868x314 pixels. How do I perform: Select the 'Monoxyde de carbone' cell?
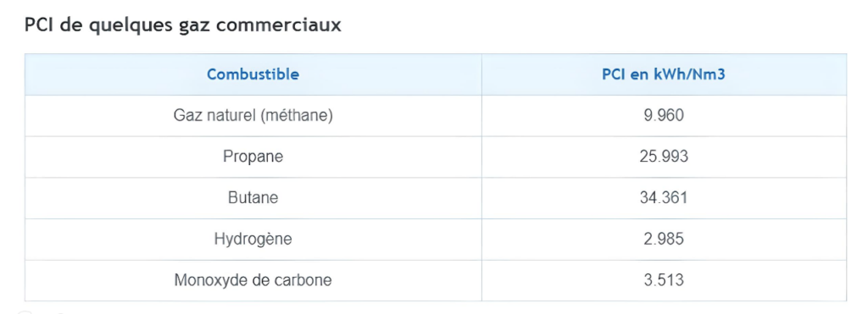pos(253,280)
